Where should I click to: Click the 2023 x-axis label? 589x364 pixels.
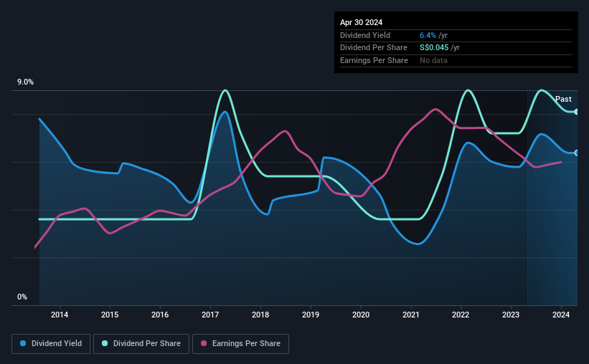coord(511,315)
